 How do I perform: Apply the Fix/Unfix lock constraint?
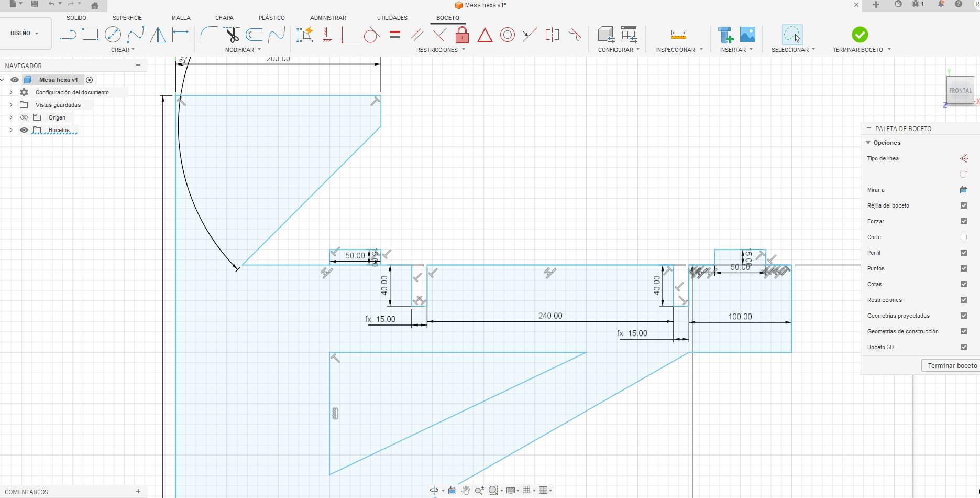(x=462, y=35)
